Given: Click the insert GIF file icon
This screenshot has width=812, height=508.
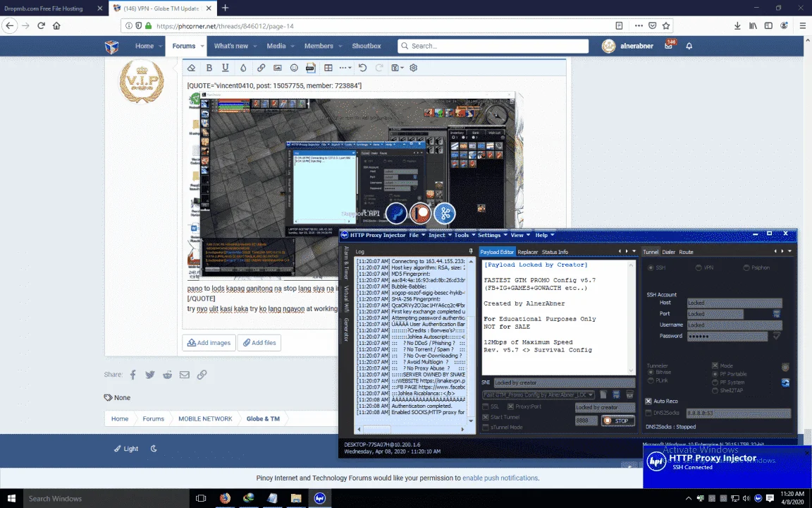Looking at the screenshot, I should click(x=310, y=68).
